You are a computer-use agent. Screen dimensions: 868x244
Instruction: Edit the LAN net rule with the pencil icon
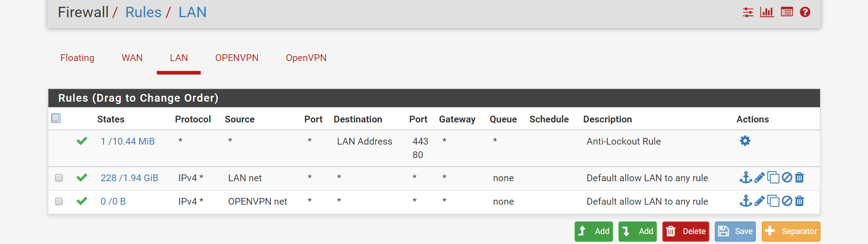(759, 178)
